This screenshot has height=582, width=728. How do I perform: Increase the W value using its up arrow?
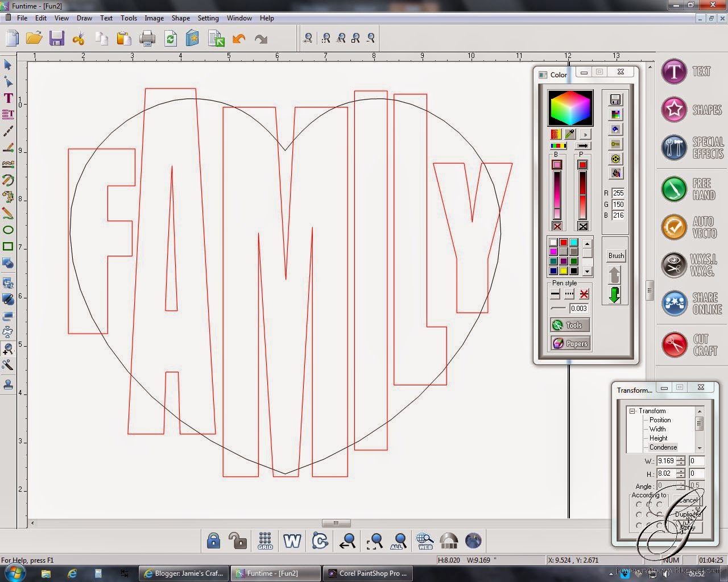(681, 459)
